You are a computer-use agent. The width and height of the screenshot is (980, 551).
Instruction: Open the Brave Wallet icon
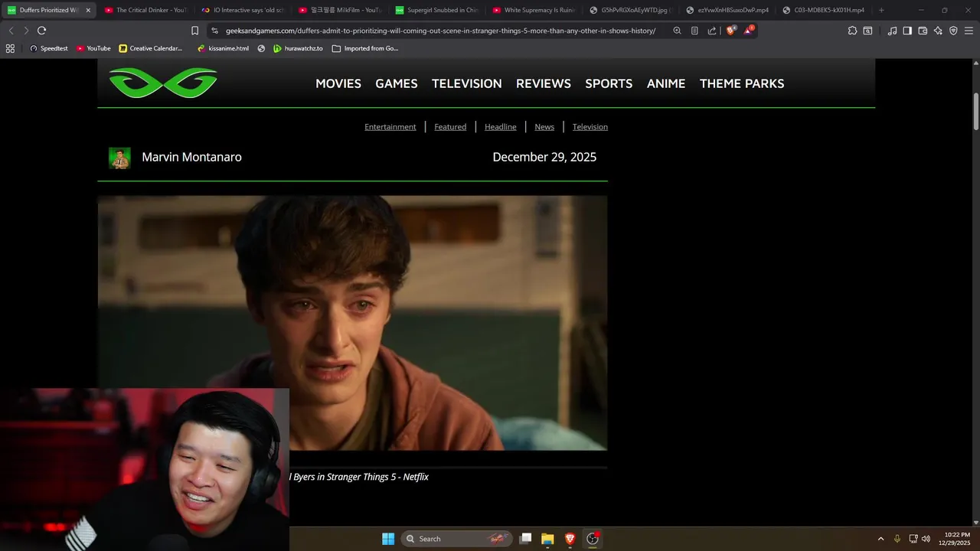coord(923,31)
